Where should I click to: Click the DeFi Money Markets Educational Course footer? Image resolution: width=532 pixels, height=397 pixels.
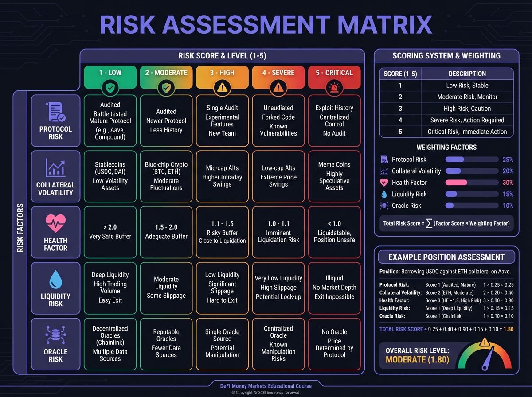coord(266,386)
